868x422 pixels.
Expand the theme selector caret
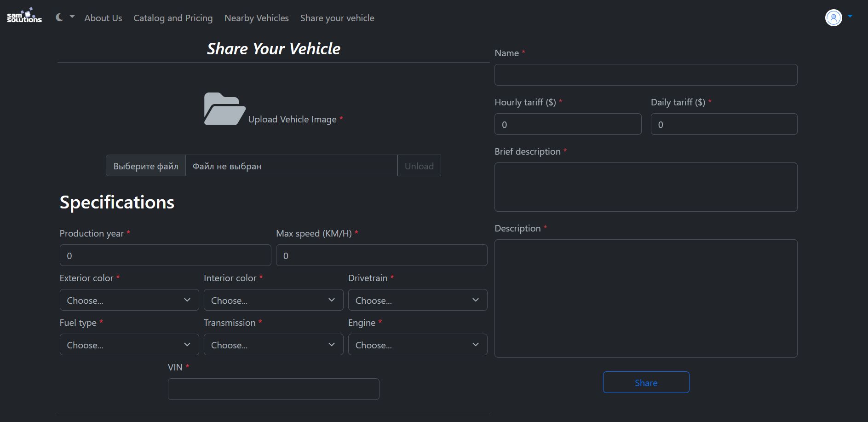(72, 17)
